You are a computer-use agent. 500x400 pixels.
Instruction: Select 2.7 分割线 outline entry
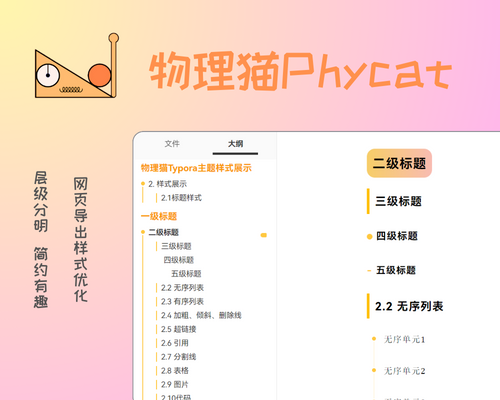coord(179,357)
